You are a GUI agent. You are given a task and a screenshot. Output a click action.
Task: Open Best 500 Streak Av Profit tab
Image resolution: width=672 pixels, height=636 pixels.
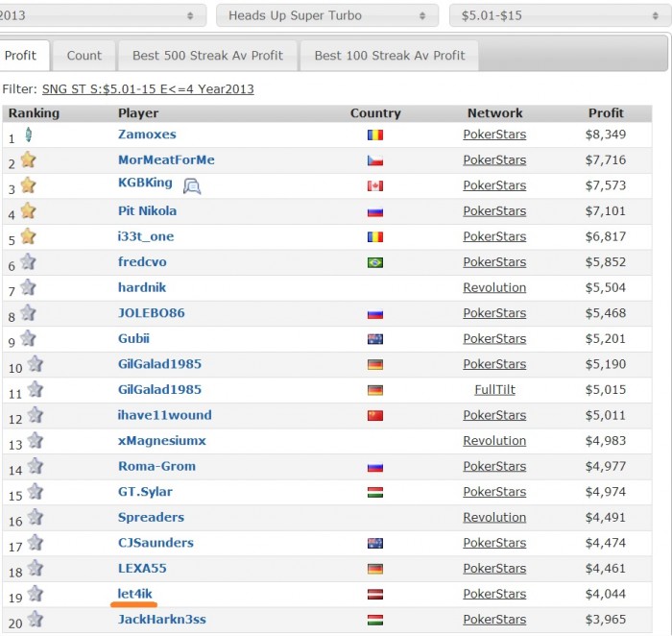pos(207,56)
